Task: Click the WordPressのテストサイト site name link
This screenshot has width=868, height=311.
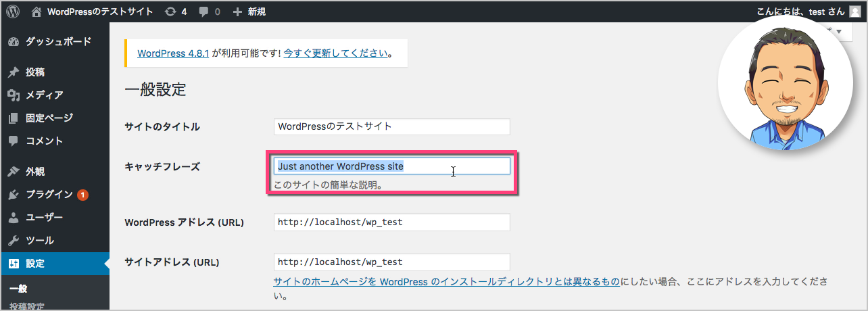Action: [x=100, y=11]
